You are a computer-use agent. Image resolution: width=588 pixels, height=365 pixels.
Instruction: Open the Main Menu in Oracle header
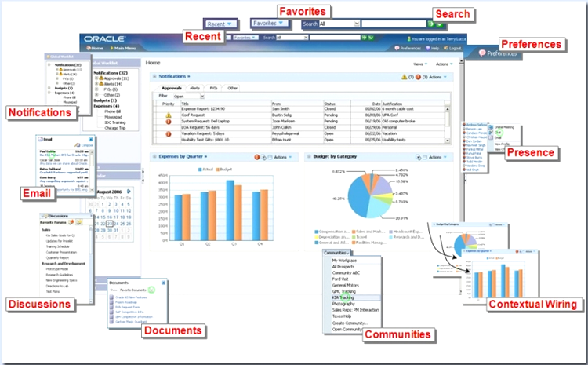pos(123,48)
